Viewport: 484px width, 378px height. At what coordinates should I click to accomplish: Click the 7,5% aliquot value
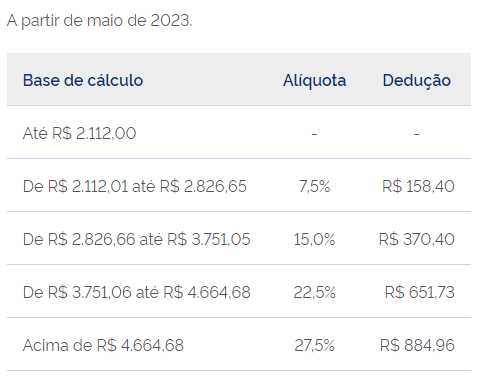pos(314,186)
